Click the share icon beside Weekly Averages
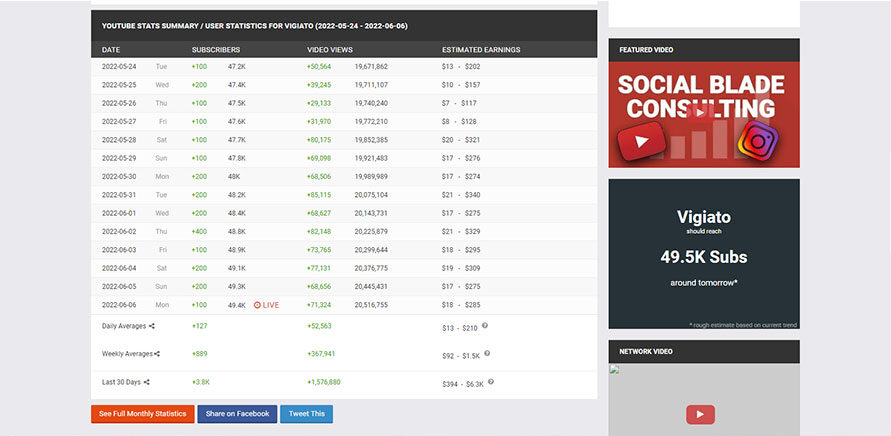 click(x=157, y=354)
